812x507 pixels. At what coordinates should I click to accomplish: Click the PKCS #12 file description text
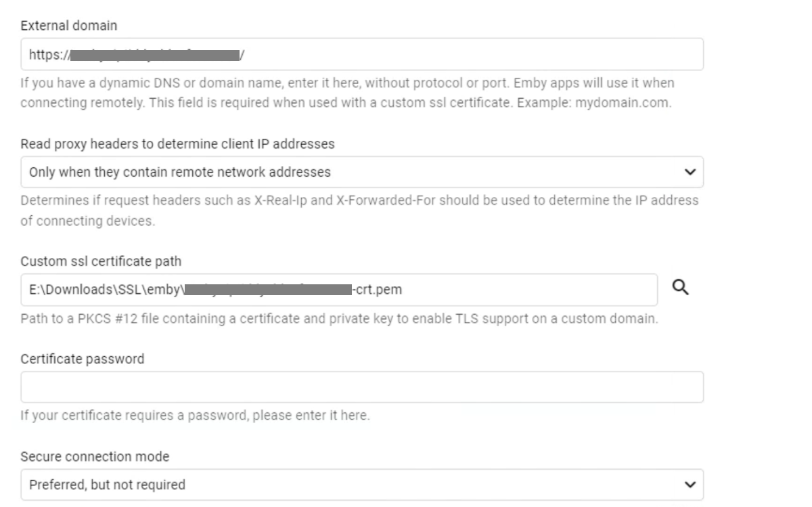click(x=339, y=319)
